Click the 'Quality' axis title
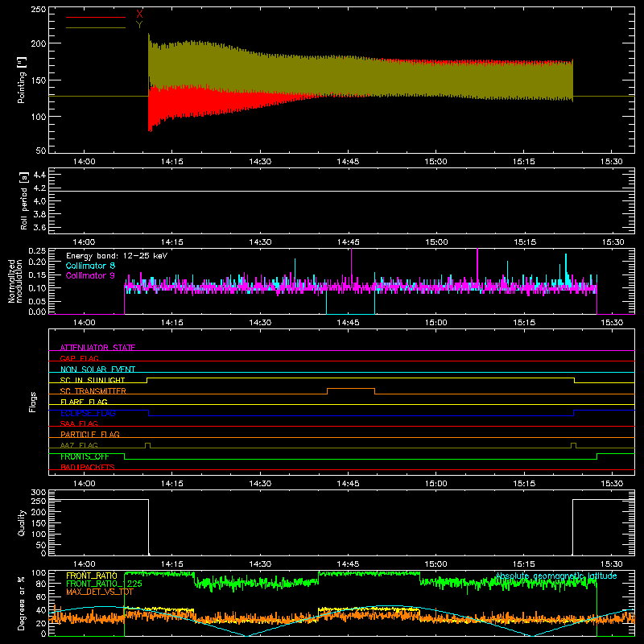The height and width of the screenshot is (644, 644). coord(22,522)
